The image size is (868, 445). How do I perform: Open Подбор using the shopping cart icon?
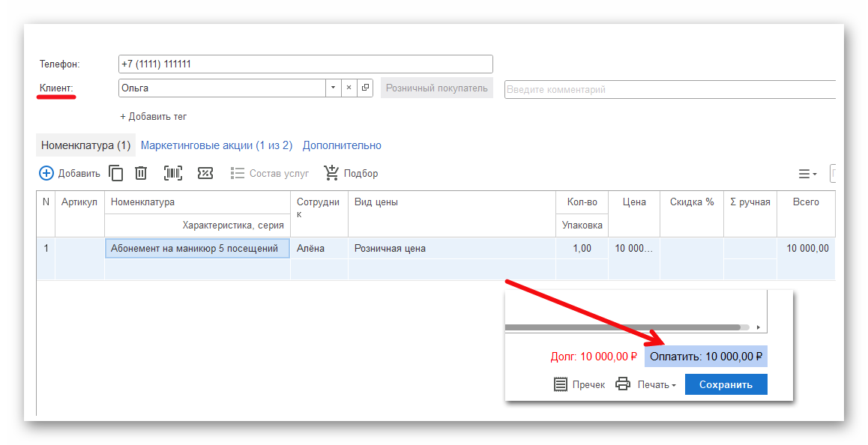tap(331, 172)
